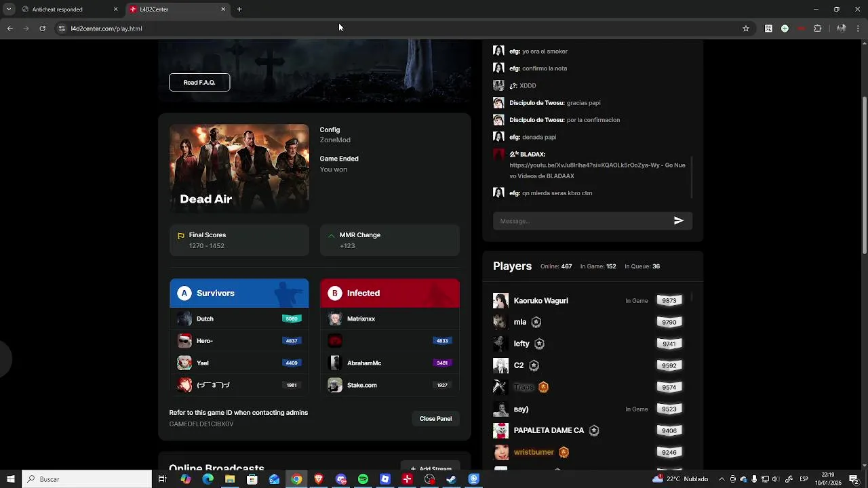Select the Infected team header
Screen dimensions: 868x488
pyautogui.click(x=390, y=293)
